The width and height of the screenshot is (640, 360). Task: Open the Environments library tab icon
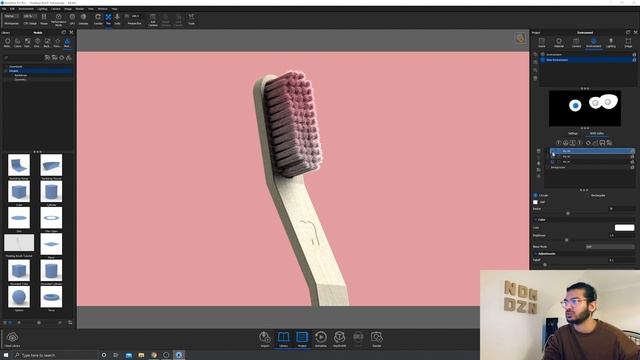point(37,42)
